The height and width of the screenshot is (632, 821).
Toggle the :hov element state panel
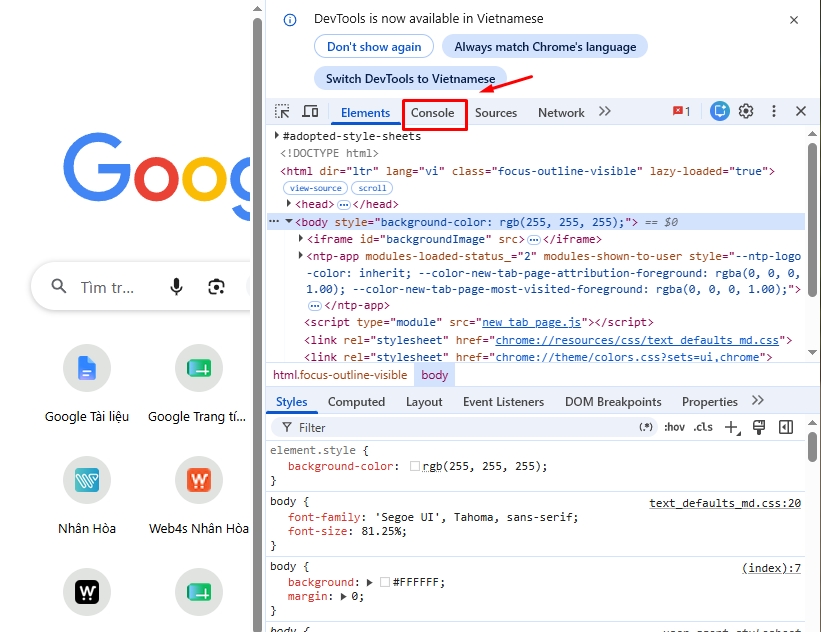[674, 427]
